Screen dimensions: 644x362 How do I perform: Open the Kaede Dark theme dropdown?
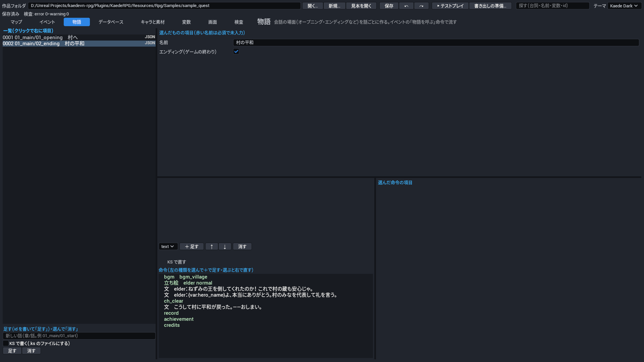tap(624, 6)
